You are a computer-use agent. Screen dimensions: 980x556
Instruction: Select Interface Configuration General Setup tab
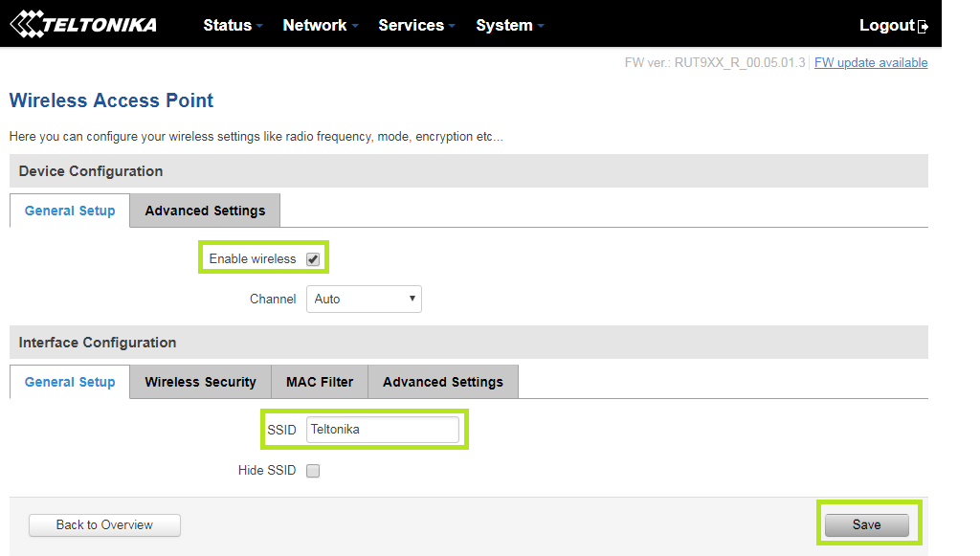[70, 382]
